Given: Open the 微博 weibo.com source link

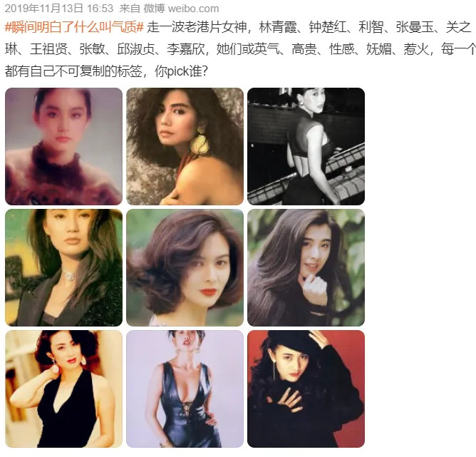Looking at the screenshot, I should 181,8.
